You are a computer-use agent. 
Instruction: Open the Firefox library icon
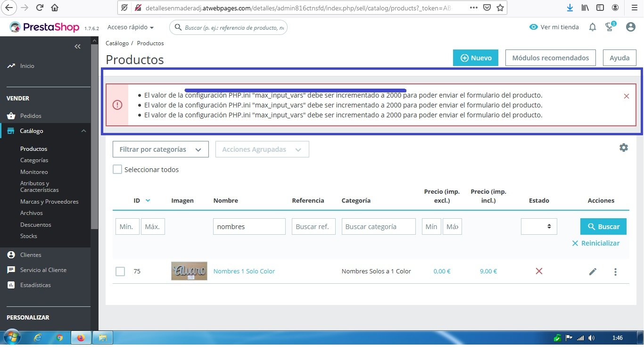point(585,8)
